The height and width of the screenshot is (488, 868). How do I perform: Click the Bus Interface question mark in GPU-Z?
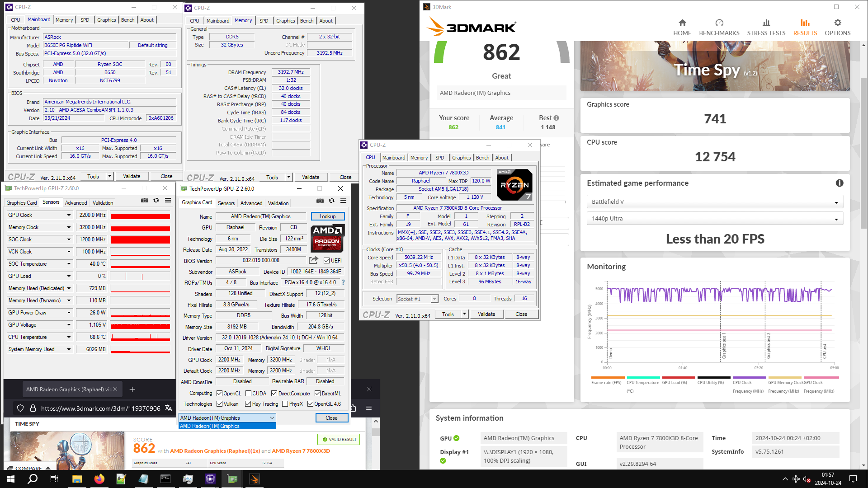pyautogui.click(x=343, y=282)
